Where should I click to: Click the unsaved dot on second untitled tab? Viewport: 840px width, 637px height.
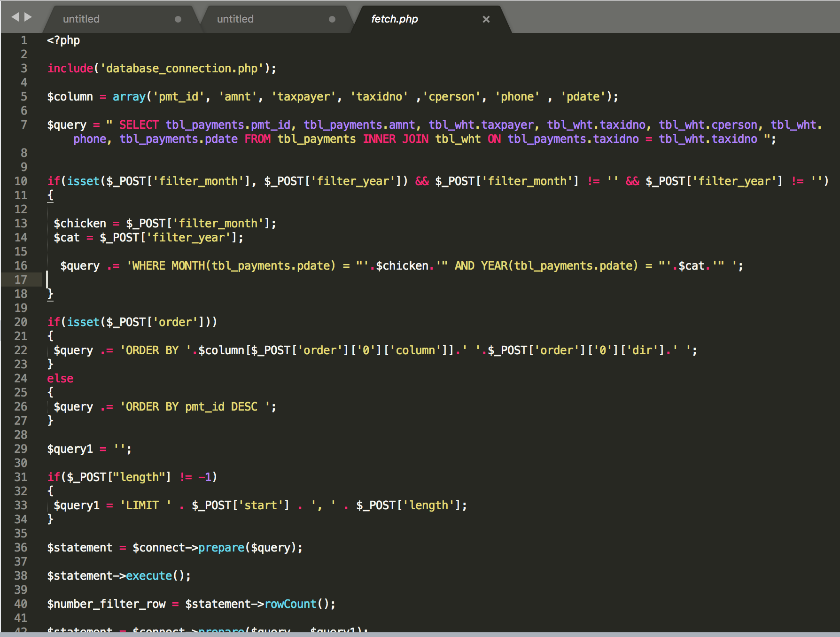[332, 19]
